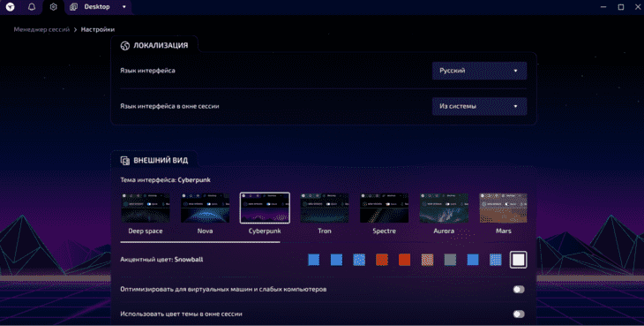Select the Deep space theme thumbnail
The height and width of the screenshot is (326, 644).
pos(146,208)
